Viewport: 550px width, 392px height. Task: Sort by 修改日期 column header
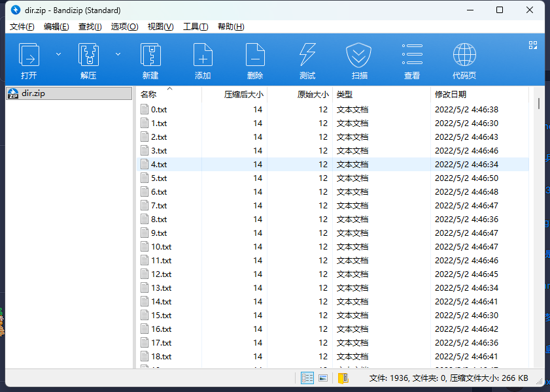(x=451, y=95)
